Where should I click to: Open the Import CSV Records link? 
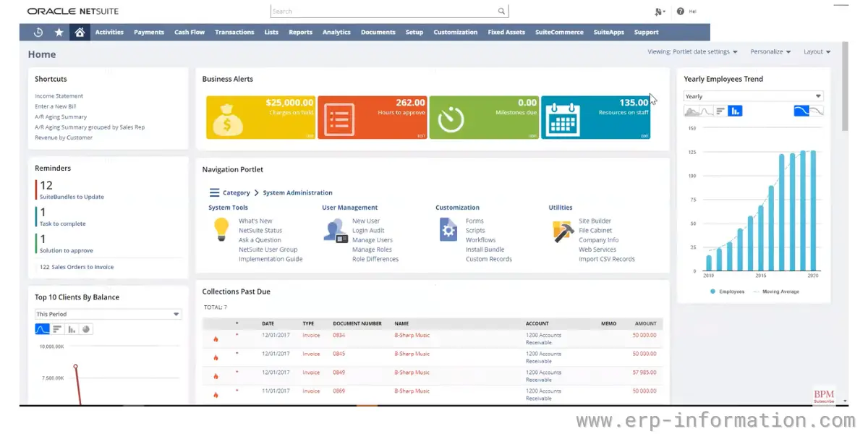click(x=607, y=259)
